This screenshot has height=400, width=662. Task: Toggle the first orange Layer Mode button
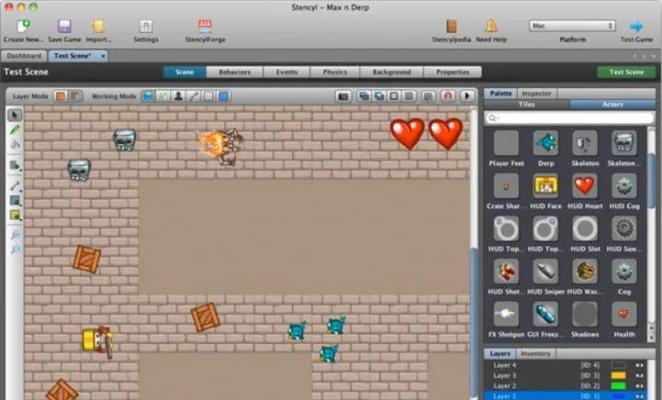[x=60, y=96]
